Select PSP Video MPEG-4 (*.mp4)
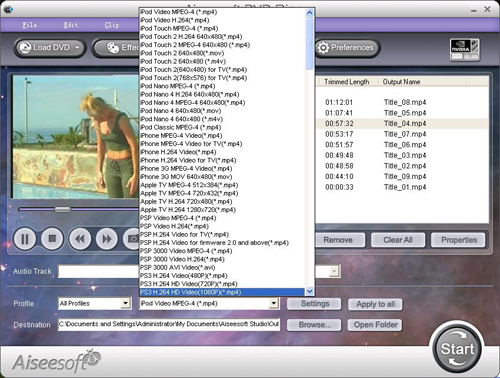Viewport: 500px width, 378px height. tap(222, 218)
